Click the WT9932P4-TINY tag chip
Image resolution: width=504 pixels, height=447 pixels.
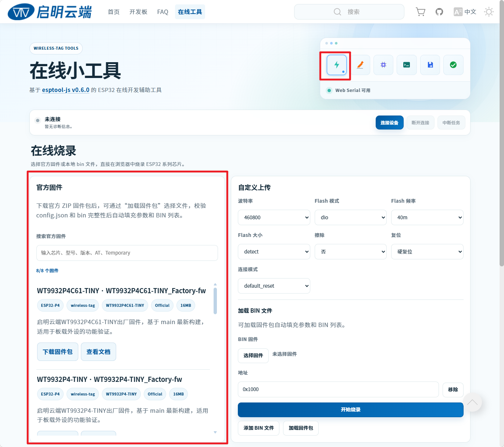121,394
